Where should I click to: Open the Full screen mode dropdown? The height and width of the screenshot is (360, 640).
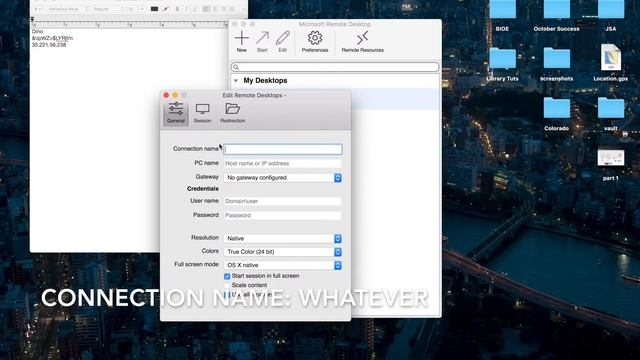(282, 265)
